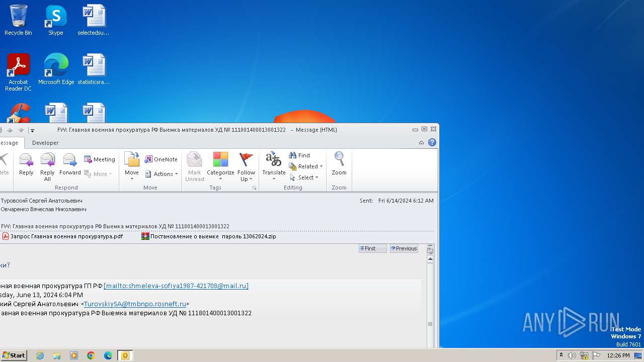Expand the Actions dropdown menu
Screen dimensions: 644x362
click(162, 174)
